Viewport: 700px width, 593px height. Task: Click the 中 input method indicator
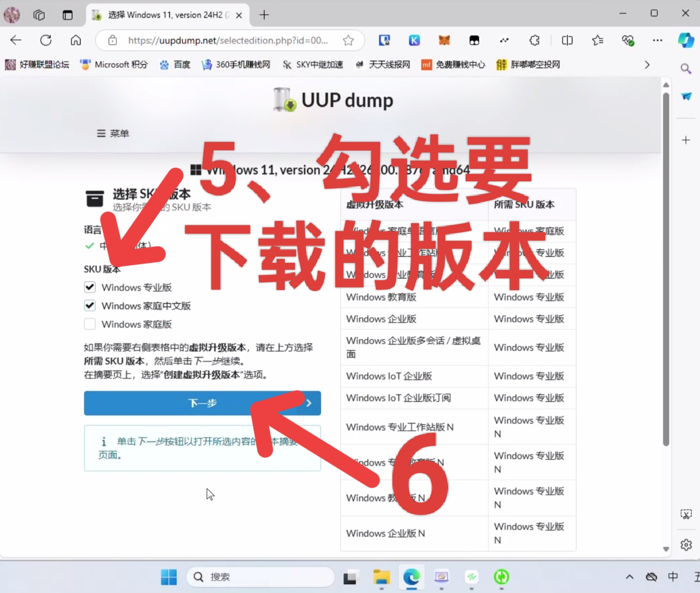673,577
